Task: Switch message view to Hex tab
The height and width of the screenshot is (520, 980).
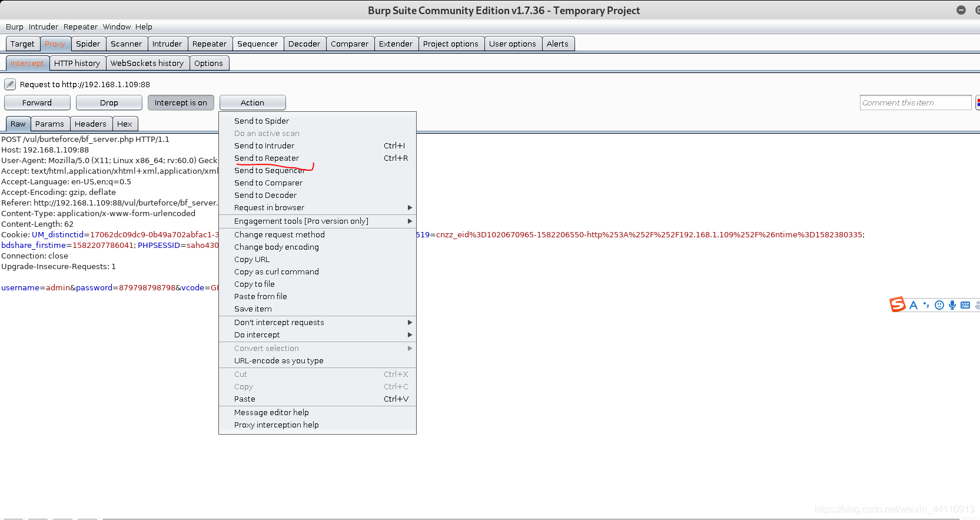Action: click(125, 124)
